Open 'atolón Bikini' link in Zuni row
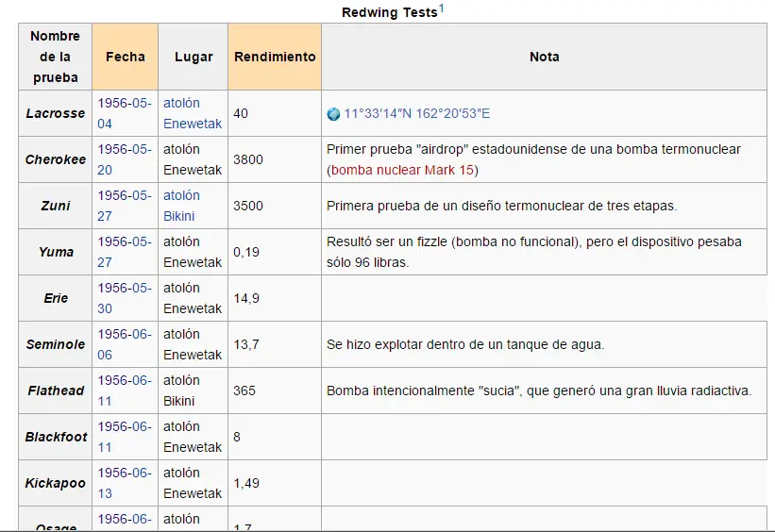The width and height of the screenshot is (775, 532). tap(181, 206)
